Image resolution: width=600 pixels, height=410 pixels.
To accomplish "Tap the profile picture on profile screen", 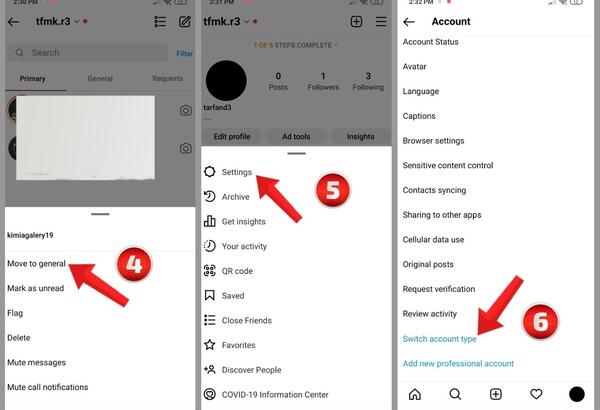I will pyautogui.click(x=226, y=81).
